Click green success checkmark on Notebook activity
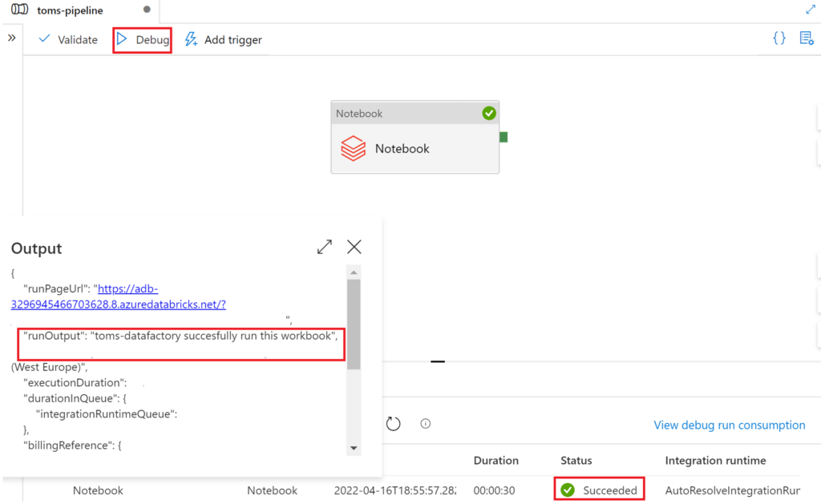Image resolution: width=821 pixels, height=504 pixels. pos(489,114)
